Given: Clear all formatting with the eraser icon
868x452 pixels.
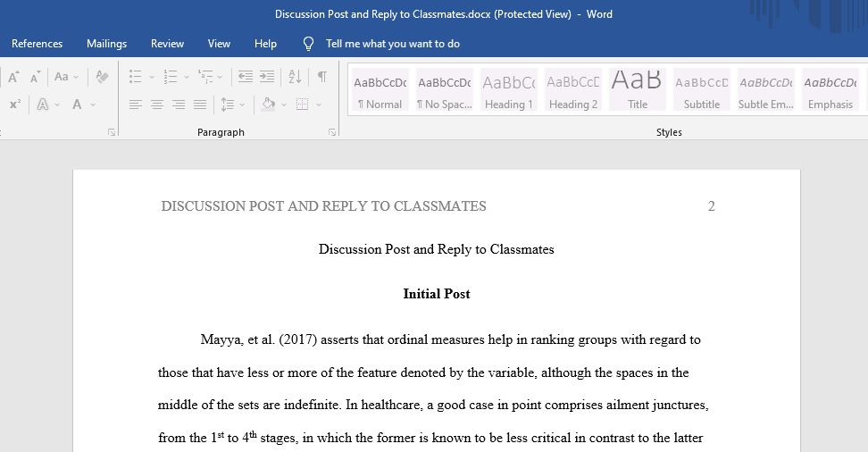Looking at the screenshot, I should tap(102, 77).
